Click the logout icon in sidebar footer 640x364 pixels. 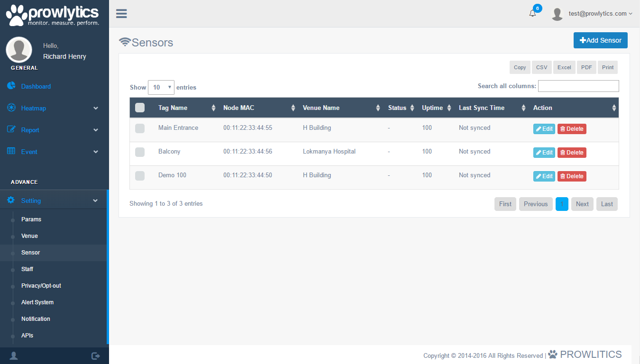[95, 355]
